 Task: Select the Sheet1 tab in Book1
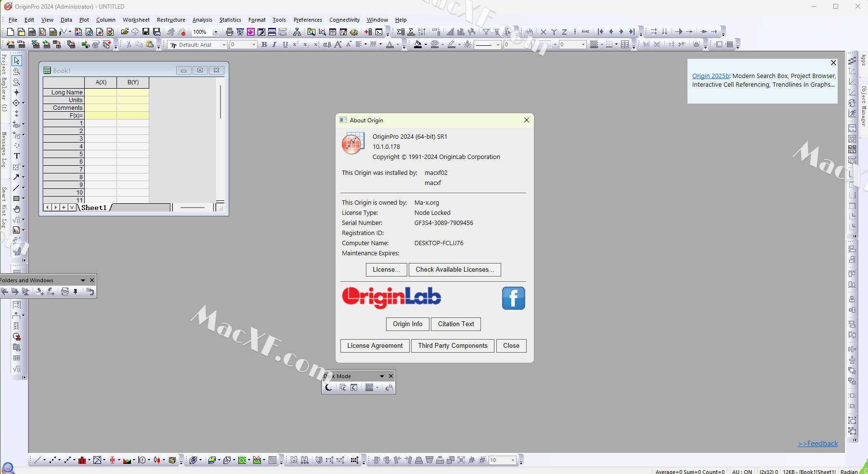click(94, 208)
